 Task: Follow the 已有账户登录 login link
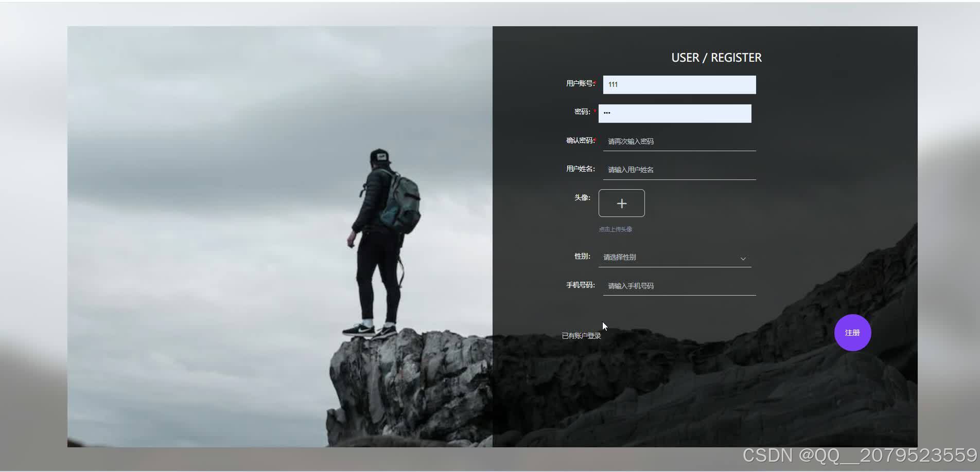pyautogui.click(x=581, y=336)
